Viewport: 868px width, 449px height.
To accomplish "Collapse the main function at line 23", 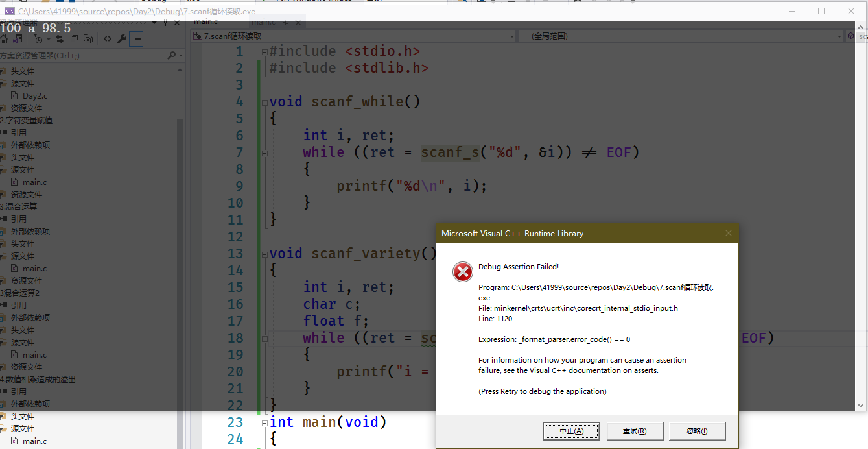I will point(264,423).
